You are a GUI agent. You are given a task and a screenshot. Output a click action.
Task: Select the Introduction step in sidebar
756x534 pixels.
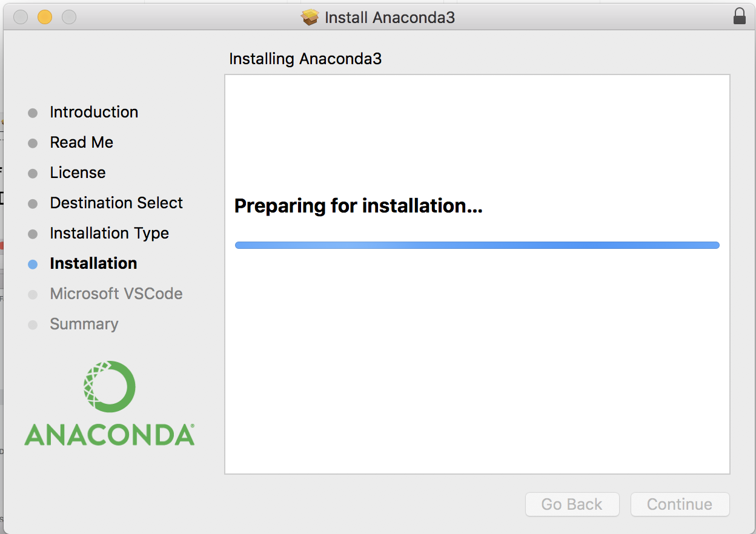94,112
